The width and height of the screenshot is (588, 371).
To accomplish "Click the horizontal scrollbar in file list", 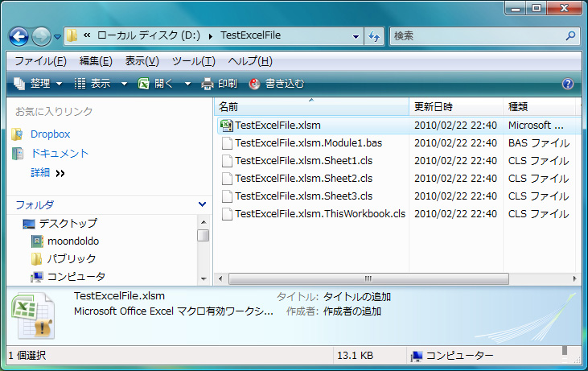I will tap(368, 278).
